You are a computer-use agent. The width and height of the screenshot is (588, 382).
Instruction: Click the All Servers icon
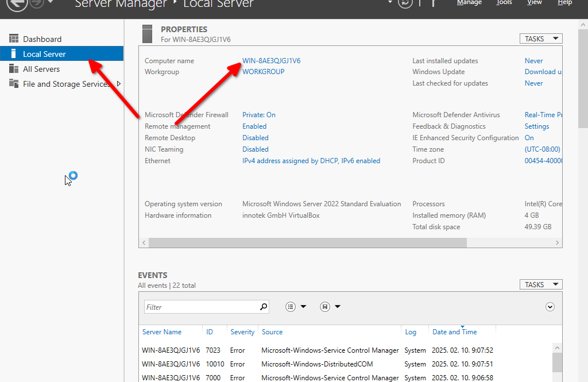pyautogui.click(x=14, y=69)
